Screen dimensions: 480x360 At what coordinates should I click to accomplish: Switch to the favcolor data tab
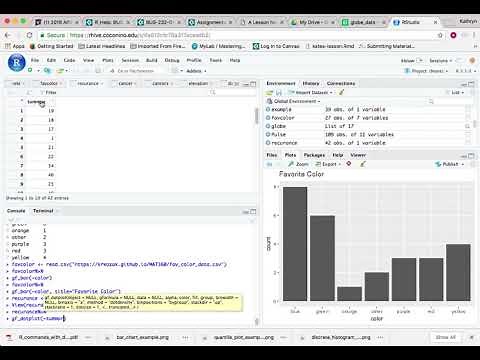(x=49, y=83)
